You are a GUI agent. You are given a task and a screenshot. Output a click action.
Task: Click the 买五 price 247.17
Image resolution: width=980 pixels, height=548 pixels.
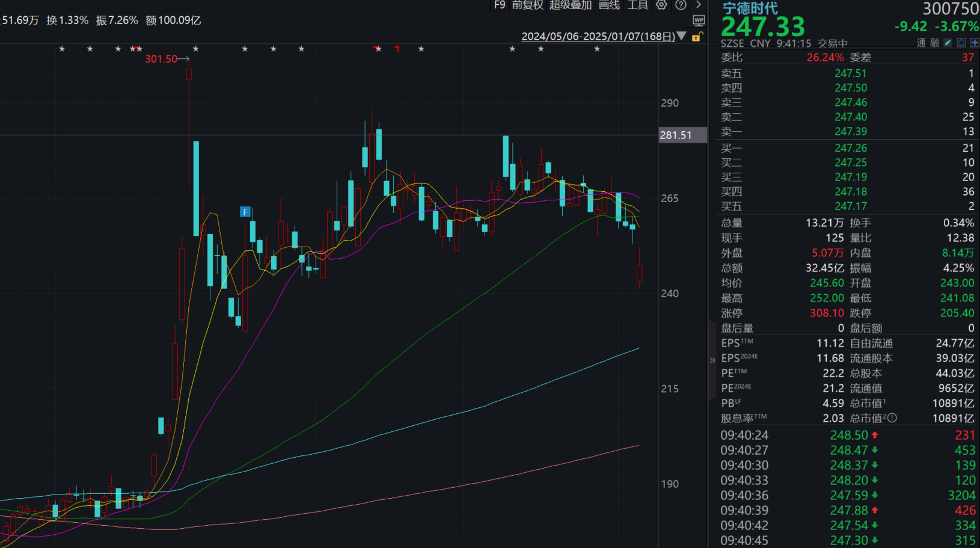point(851,206)
